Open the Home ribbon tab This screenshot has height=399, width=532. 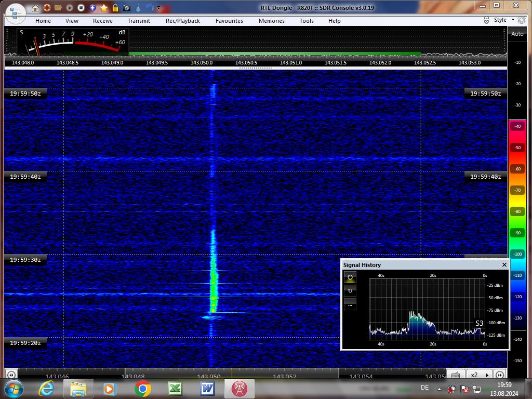43,21
